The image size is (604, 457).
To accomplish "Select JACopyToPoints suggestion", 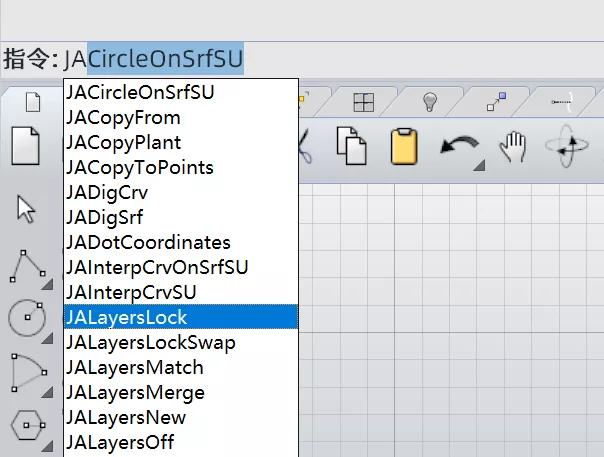I will pyautogui.click(x=181, y=167).
